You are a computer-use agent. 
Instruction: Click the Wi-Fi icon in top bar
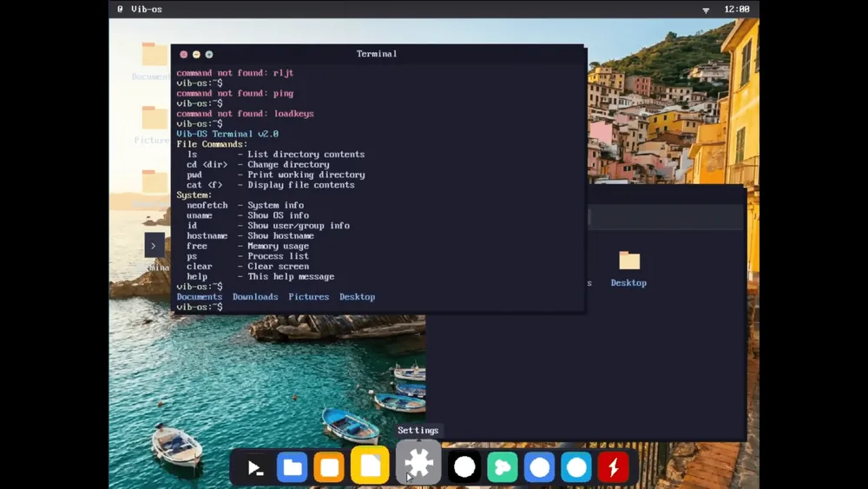(x=706, y=10)
